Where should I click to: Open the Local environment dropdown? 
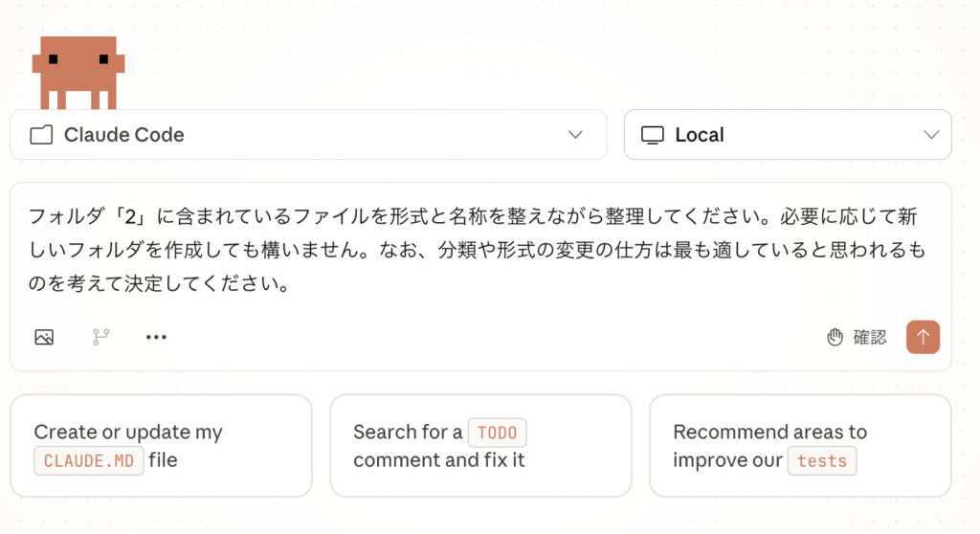pyautogui.click(x=787, y=135)
